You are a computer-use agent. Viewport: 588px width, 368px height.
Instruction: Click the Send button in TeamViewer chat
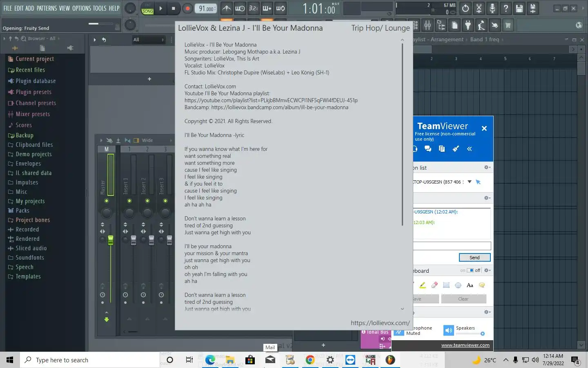click(x=474, y=258)
